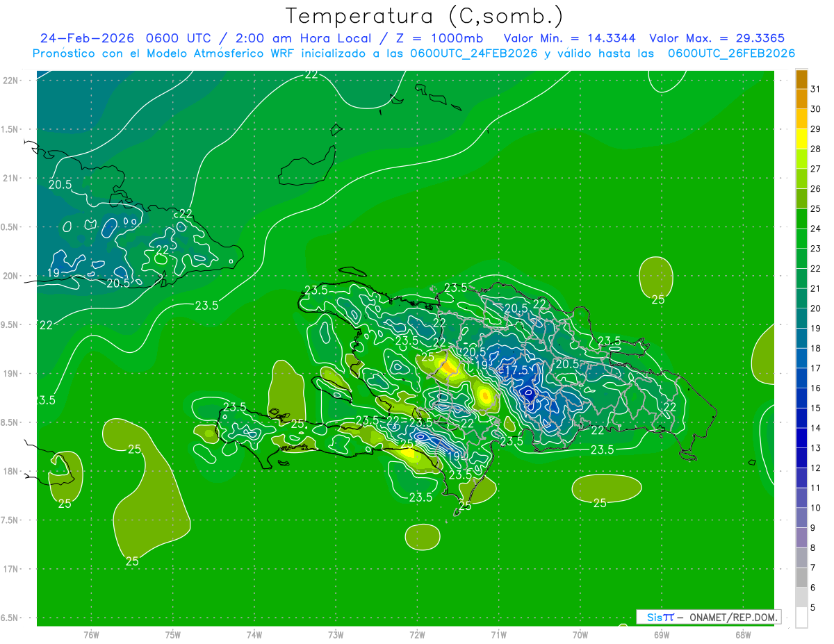This screenshot has width=834, height=644.
Task: Click the '20N' latitude axis label
Action: (10, 276)
